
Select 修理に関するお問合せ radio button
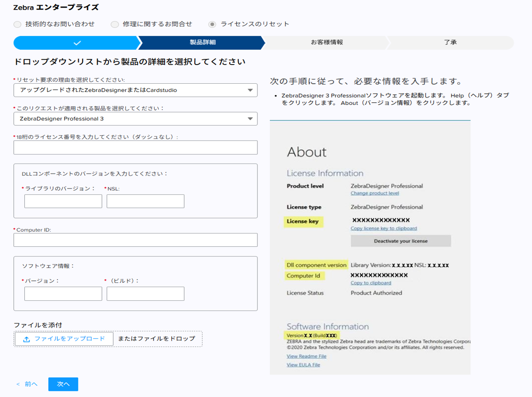click(x=115, y=24)
